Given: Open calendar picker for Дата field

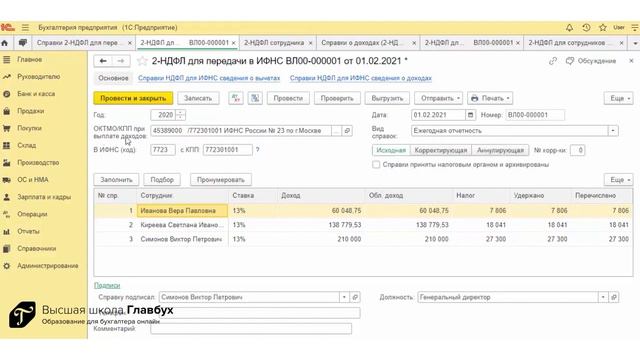Looking at the screenshot, I should click(470, 115).
